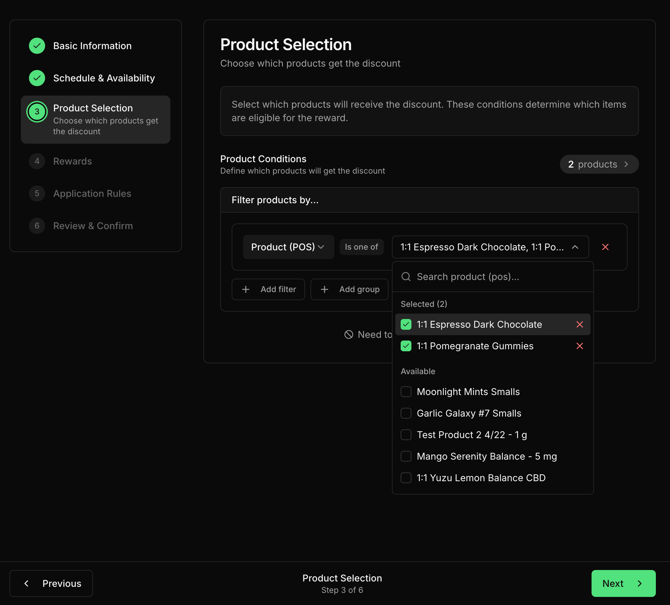The height and width of the screenshot is (605, 670).
Task: Check Garlic Galaxy #7 Smalls
Action: 406,413
